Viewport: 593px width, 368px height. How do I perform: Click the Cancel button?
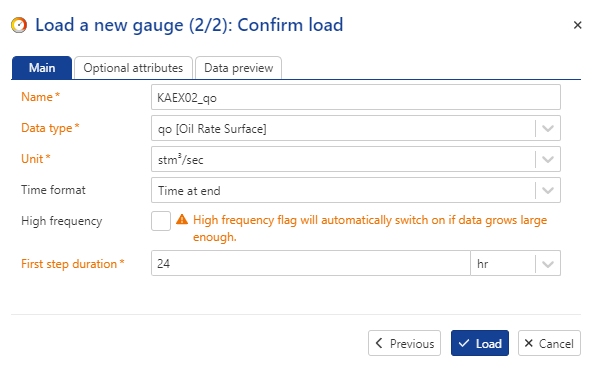[549, 343]
